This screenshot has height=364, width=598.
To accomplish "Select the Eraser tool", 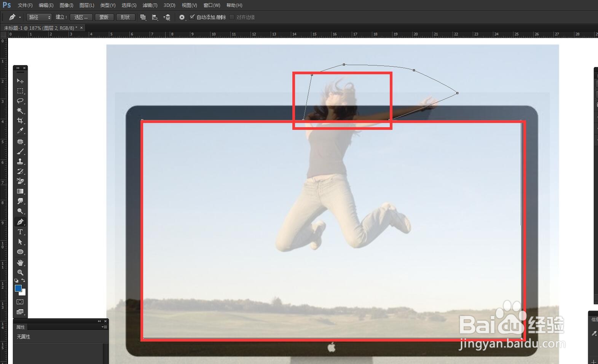I will (20, 181).
